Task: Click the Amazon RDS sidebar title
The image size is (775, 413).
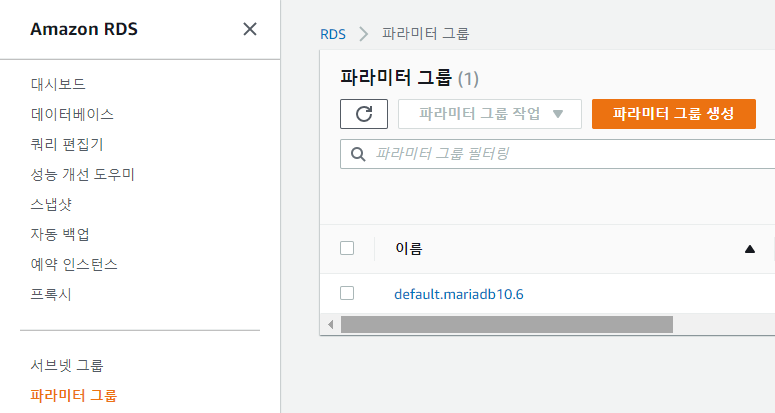Action: point(84,29)
